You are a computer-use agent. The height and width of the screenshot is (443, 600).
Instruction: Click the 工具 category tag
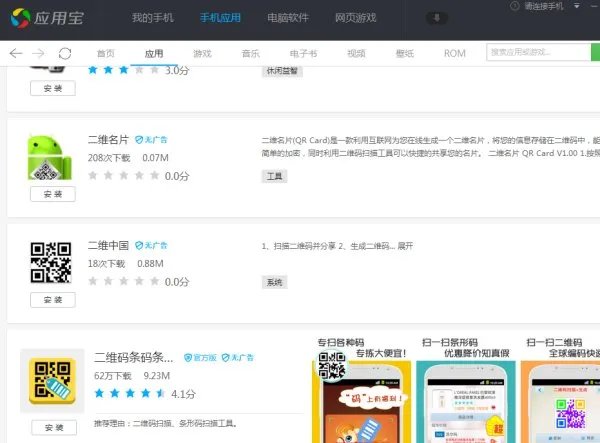(x=274, y=176)
